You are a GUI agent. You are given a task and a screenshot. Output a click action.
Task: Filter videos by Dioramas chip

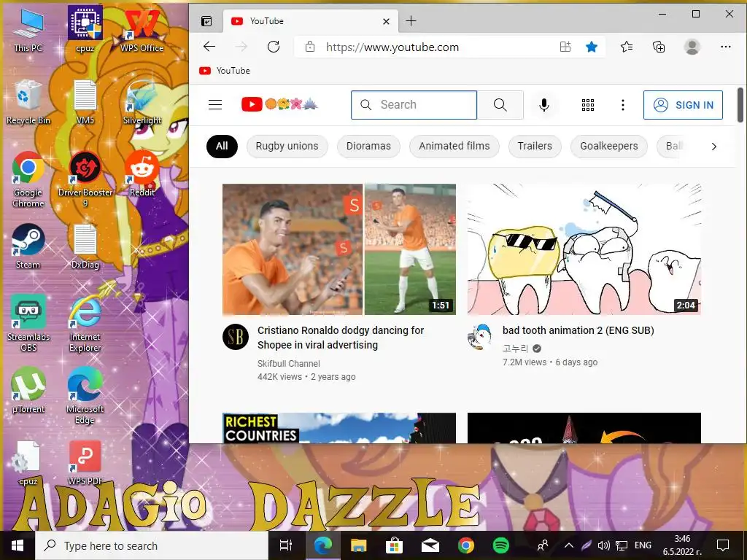[368, 146]
